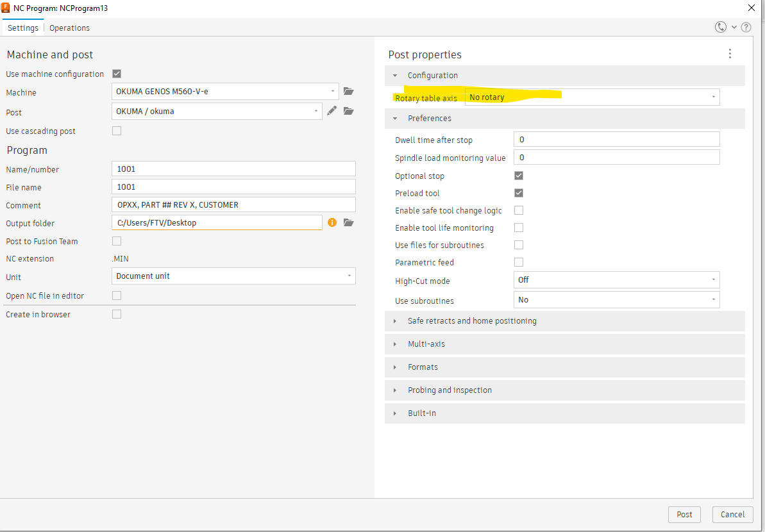Expand the Formats section
The image size is (765, 532).
coord(564,367)
